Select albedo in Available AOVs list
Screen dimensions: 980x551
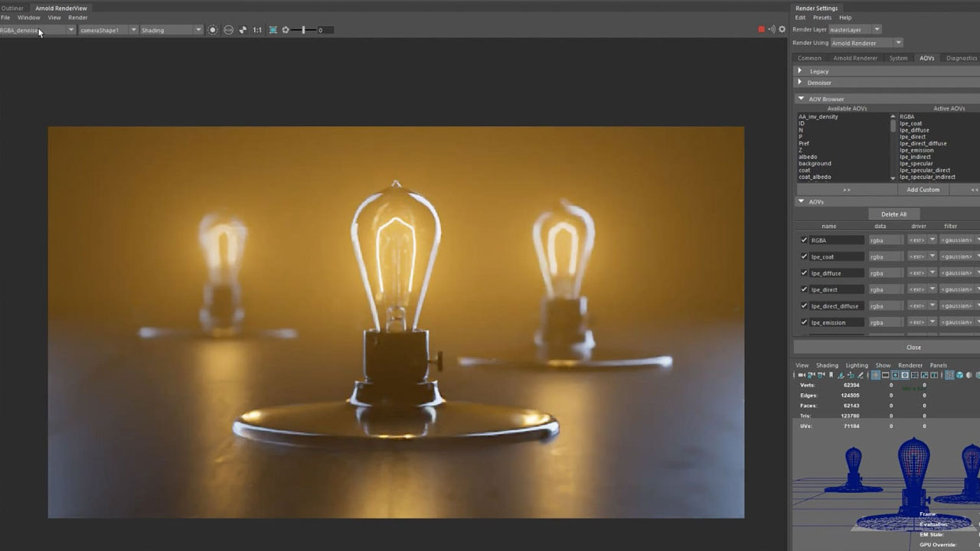tap(808, 157)
